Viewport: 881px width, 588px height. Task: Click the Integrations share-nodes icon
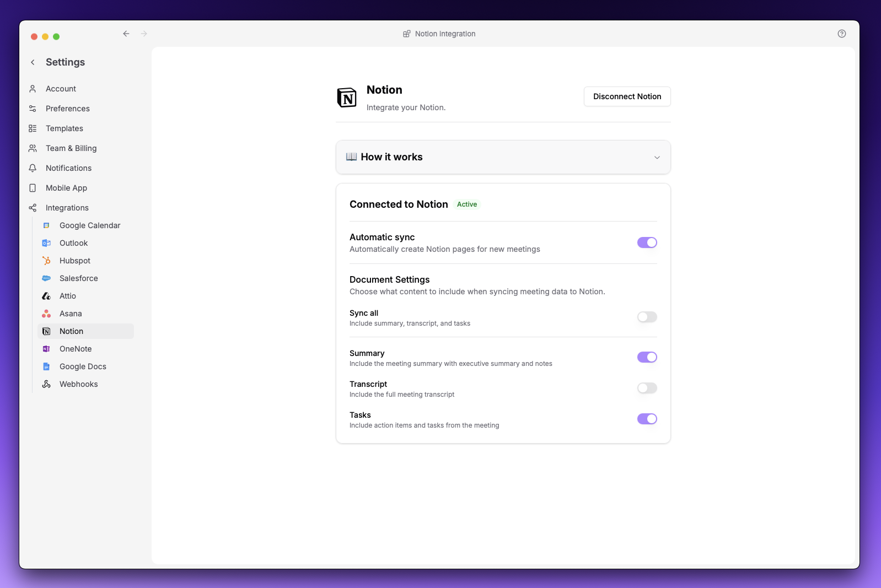[33, 208]
